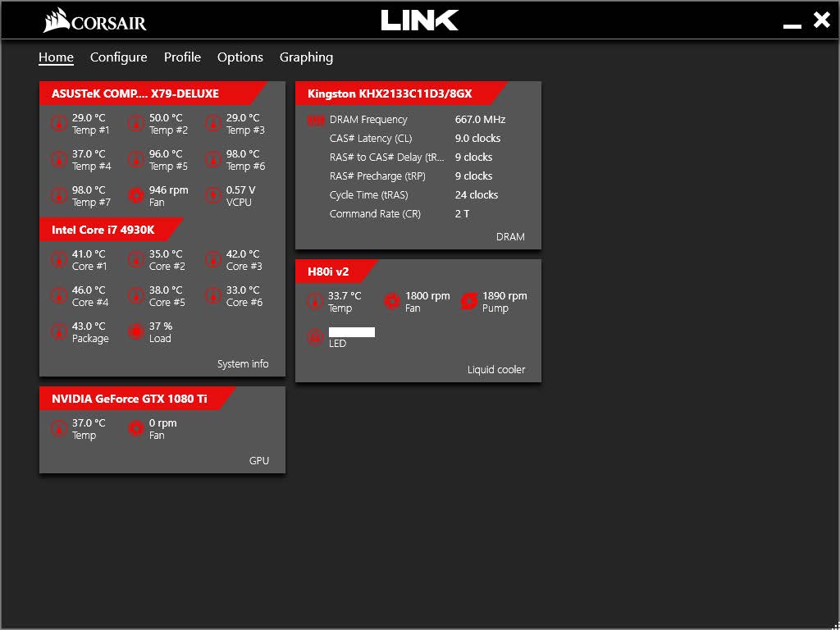The image size is (840, 630).
Task: Select the Temp #5 thermometer icon
Action: pos(136,159)
